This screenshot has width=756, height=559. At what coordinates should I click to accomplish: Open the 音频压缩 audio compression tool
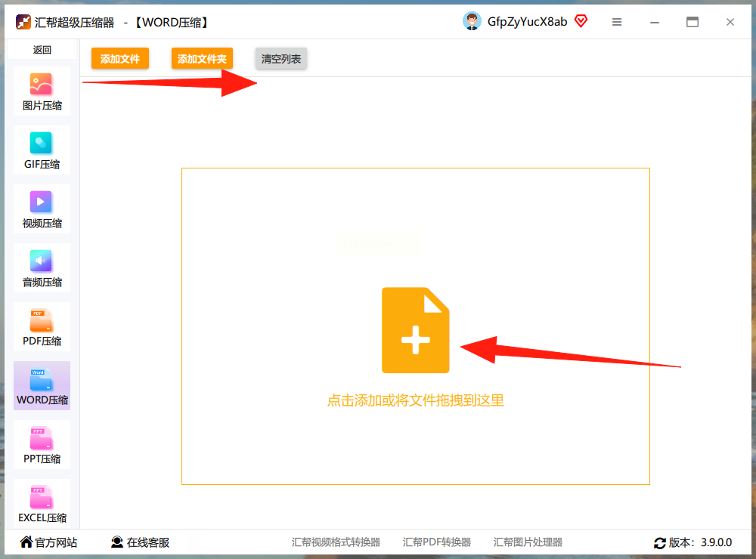click(42, 268)
